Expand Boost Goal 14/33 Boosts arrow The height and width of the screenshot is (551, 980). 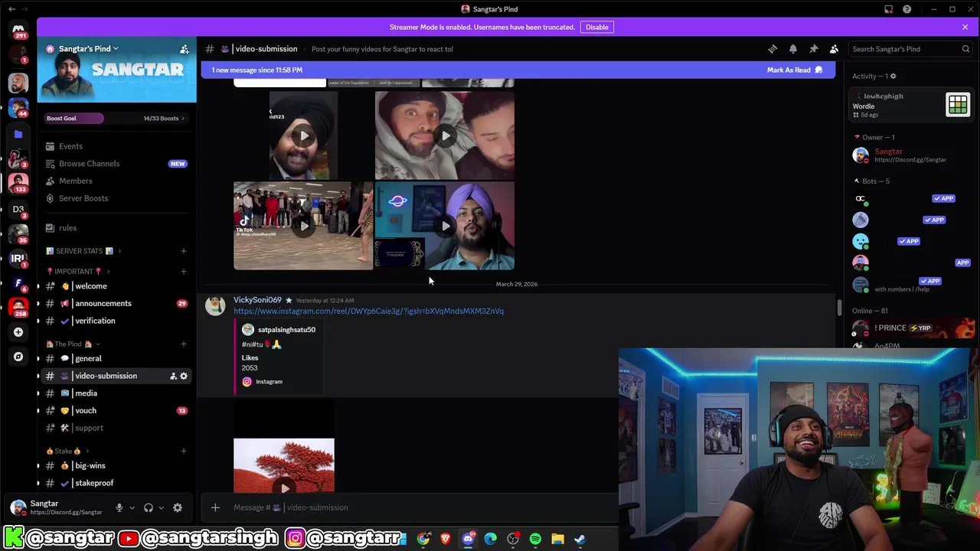click(182, 119)
